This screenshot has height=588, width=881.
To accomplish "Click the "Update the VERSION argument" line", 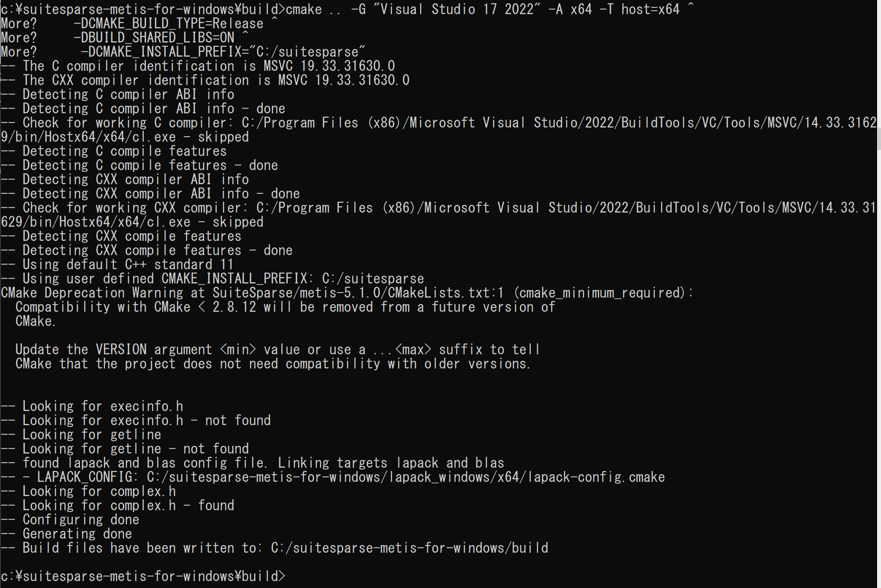I will (277, 350).
